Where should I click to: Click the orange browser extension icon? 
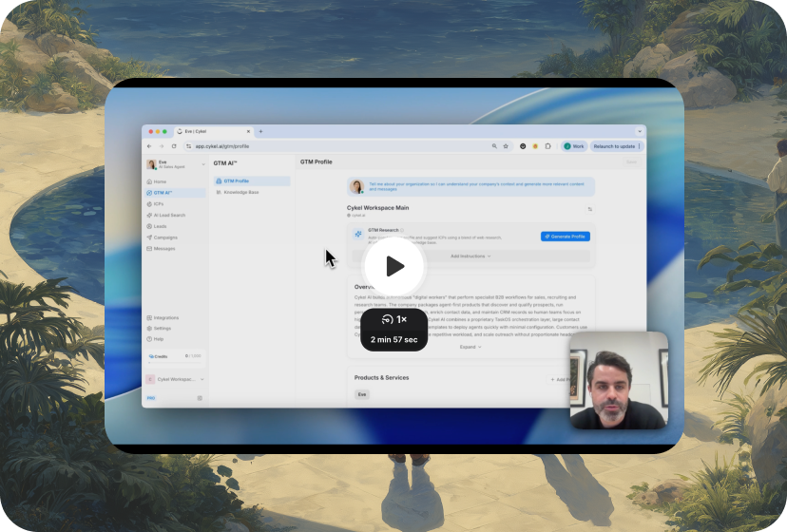(535, 146)
